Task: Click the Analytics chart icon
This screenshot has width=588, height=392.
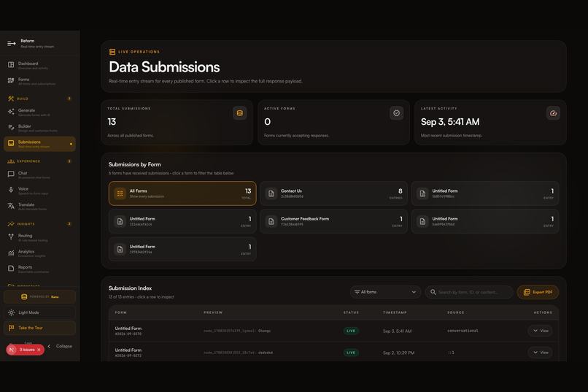Action: click(11, 253)
